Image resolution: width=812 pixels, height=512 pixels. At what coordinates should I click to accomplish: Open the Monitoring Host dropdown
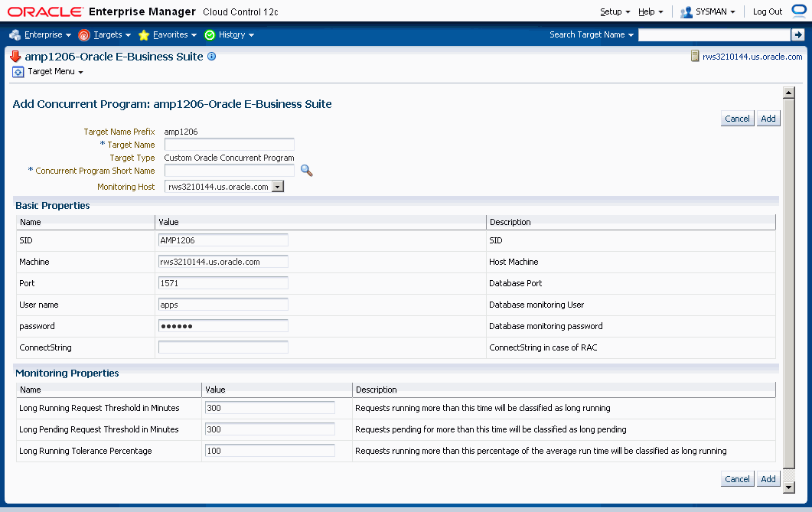pos(278,187)
